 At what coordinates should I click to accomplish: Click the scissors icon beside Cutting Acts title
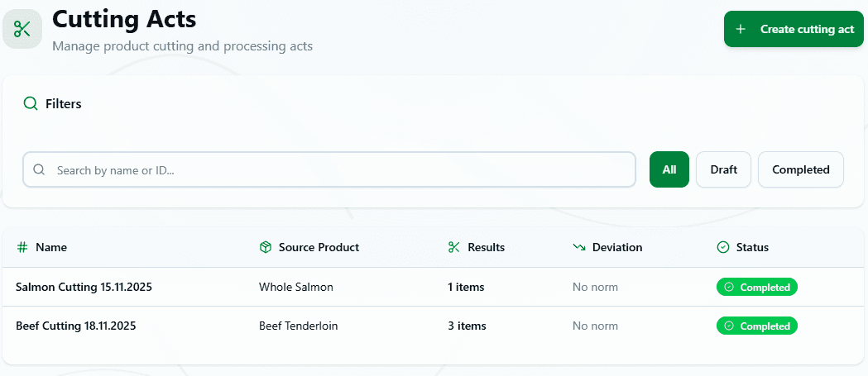(22, 29)
